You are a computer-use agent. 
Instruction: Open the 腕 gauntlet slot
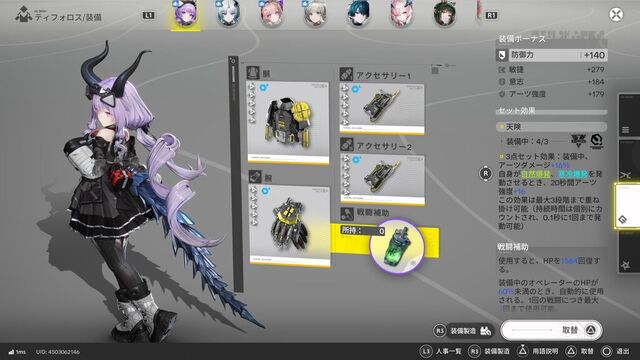tap(290, 226)
